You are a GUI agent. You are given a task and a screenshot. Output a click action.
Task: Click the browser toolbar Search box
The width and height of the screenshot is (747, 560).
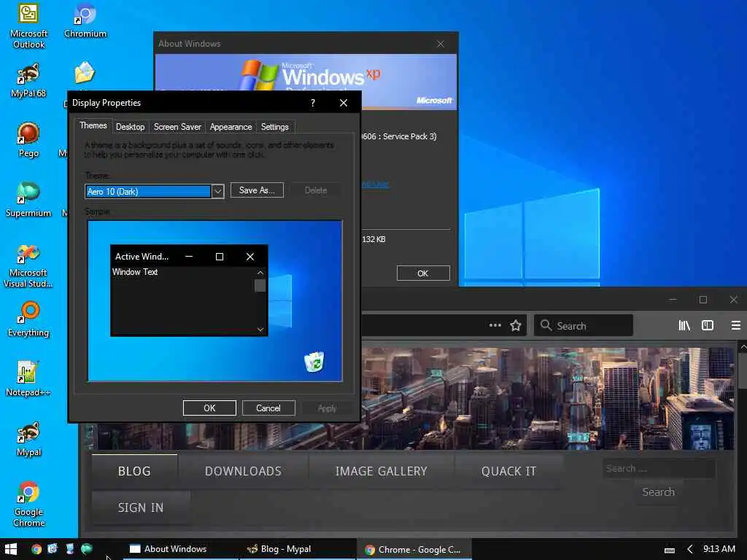pyautogui.click(x=584, y=326)
